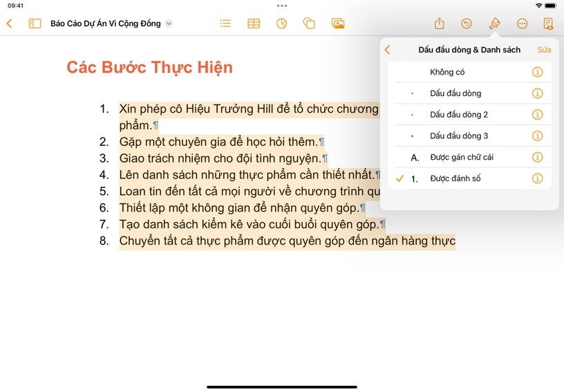Image resolution: width=564 pixels, height=392 pixels.
Task: Open the media insert icon
Action: click(338, 24)
